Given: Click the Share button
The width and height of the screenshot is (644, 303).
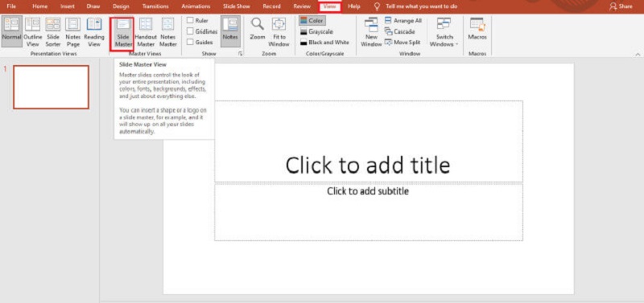Looking at the screenshot, I should [x=621, y=6].
